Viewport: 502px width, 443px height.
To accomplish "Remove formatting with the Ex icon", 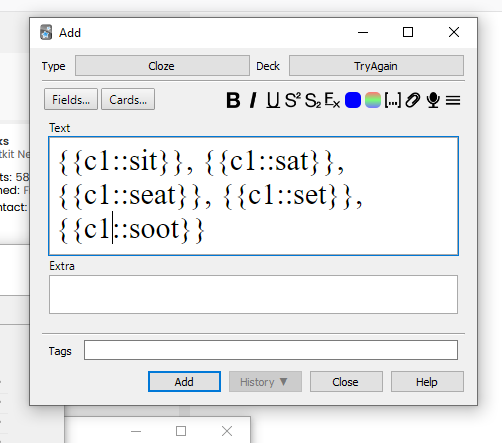I will (x=332, y=100).
